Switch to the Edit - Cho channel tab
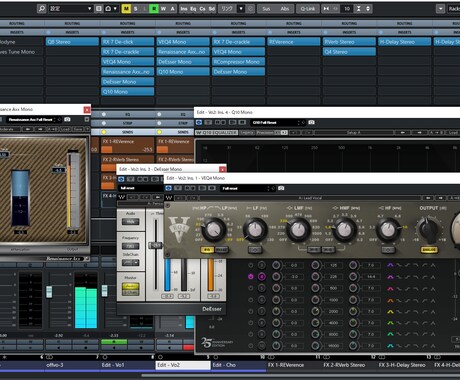Viewport: 460px width, 380px height. 239,365
